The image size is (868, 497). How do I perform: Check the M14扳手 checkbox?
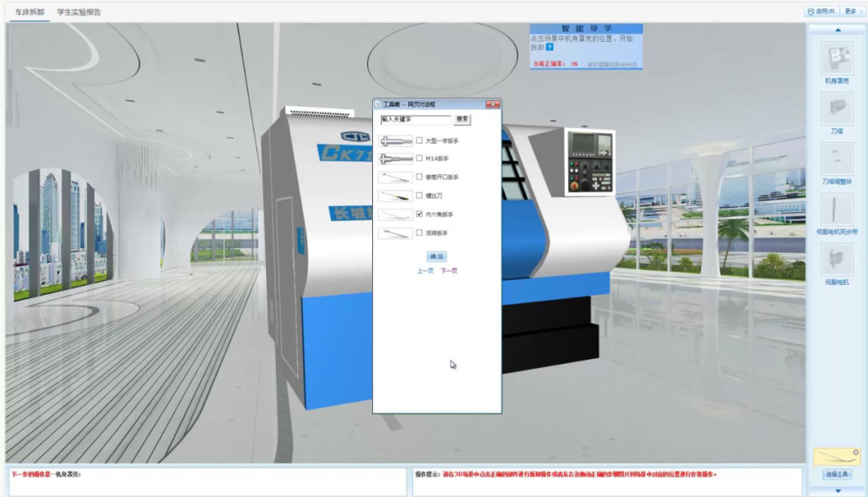[x=419, y=158]
